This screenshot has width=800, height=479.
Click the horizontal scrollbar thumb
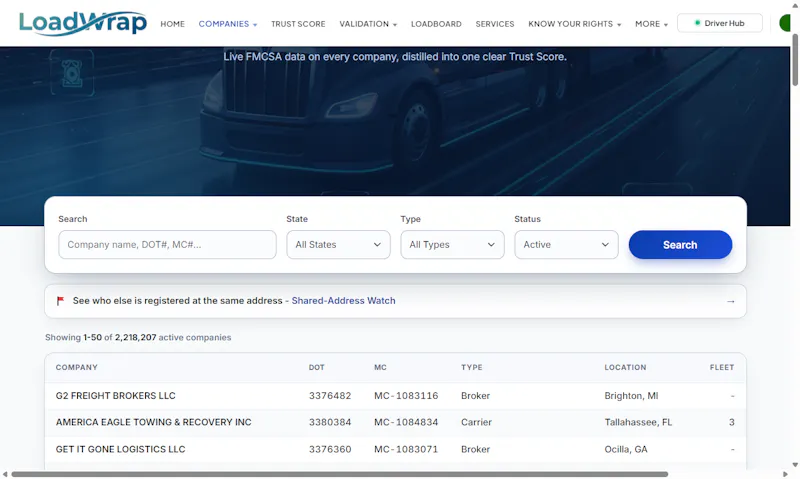[x=340, y=474]
